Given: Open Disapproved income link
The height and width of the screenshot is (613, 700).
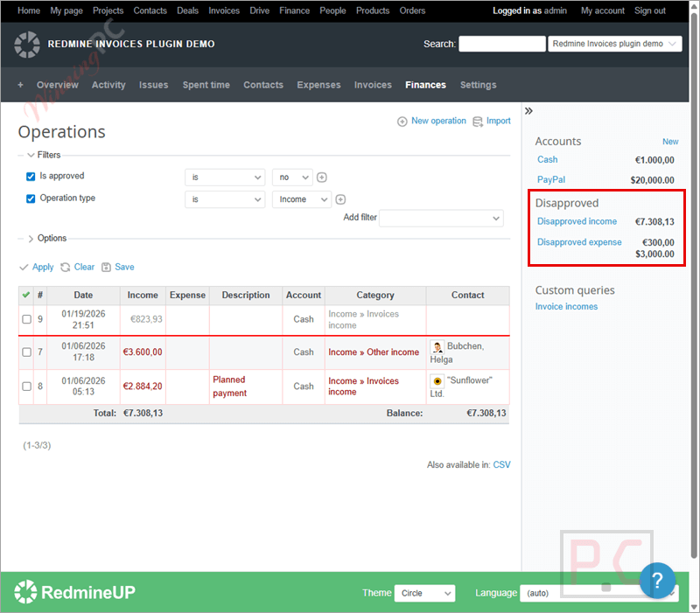Looking at the screenshot, I should (577, 222).
